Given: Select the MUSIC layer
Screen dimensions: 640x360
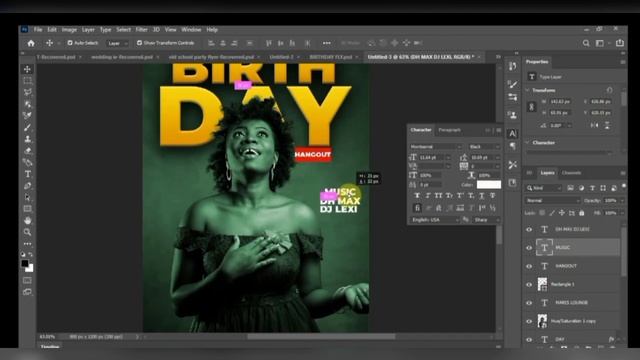Looking at the screenshot, I should point(578,248).
